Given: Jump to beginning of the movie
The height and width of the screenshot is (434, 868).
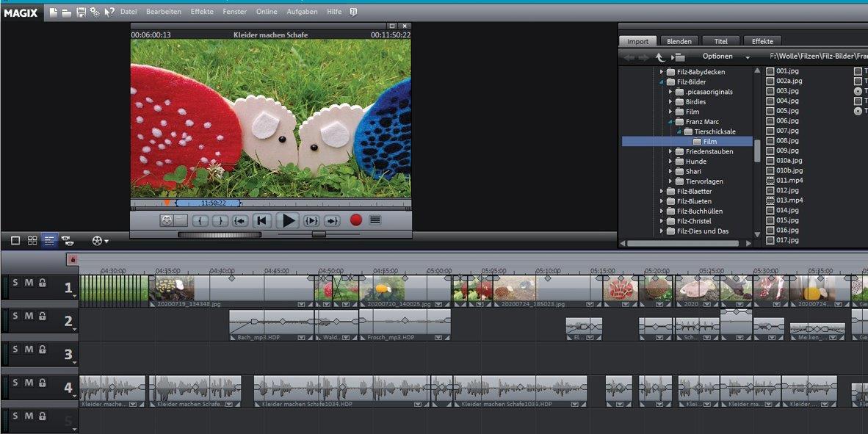Looking at the screenshot, I should (x=261, y=220).
